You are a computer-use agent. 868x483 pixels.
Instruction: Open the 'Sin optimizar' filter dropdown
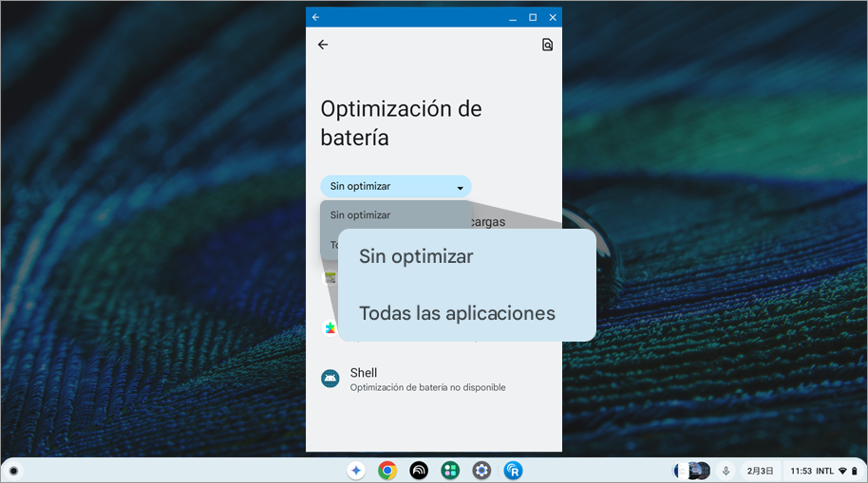pos(395,186)
